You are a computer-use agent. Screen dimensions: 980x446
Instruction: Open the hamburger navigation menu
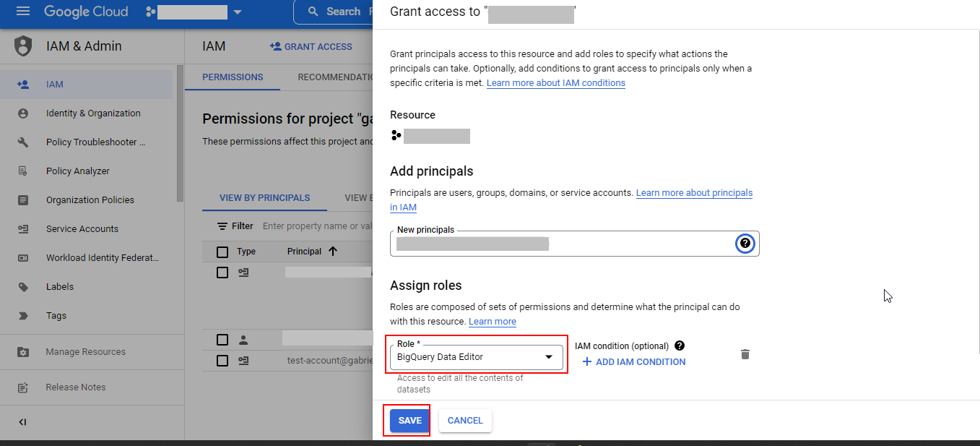[x=23, y=12]
